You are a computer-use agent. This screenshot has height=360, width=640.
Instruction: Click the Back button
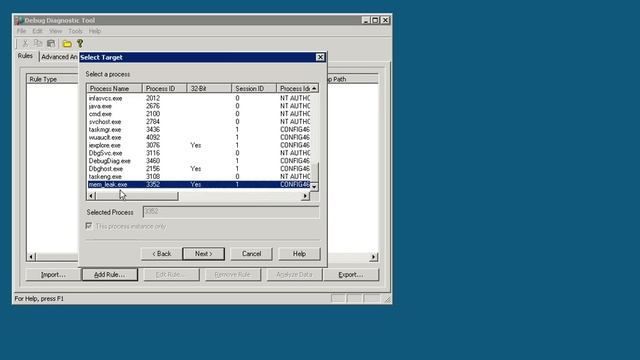point(162,253)
